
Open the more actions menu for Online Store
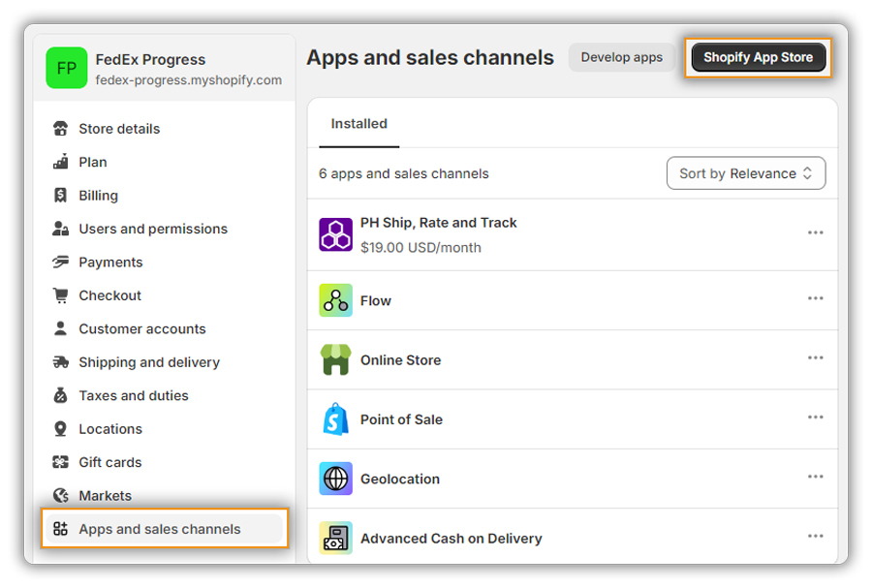[815, 357]
